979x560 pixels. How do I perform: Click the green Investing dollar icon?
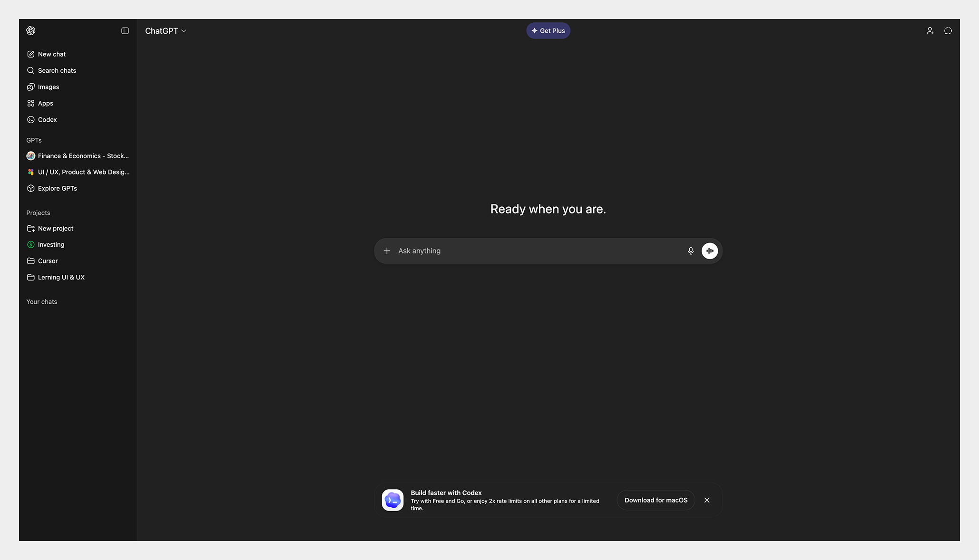click(x=31, y=245)
